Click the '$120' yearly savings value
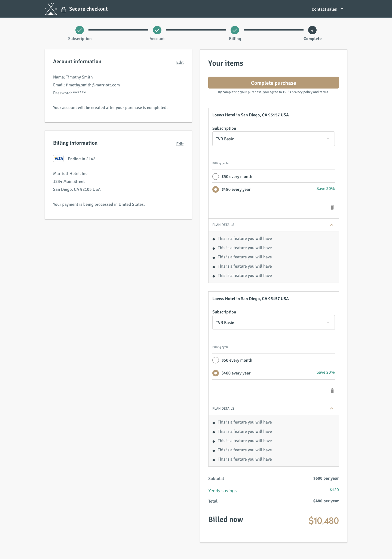Screen dimensions: 392x559 tap(334, 490)
